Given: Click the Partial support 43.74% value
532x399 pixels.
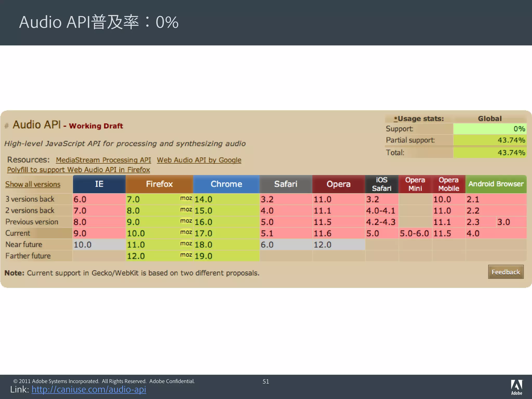Looking at the screenshot, I should point(490,140).
